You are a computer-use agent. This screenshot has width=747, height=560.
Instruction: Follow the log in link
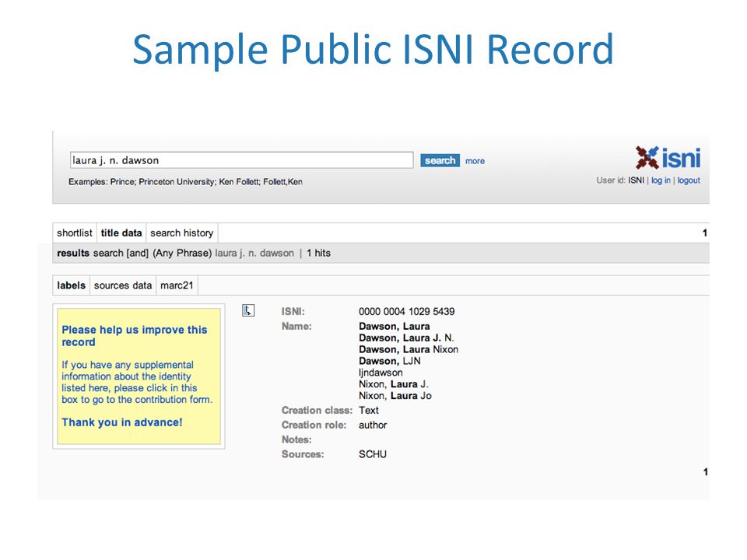661,180
